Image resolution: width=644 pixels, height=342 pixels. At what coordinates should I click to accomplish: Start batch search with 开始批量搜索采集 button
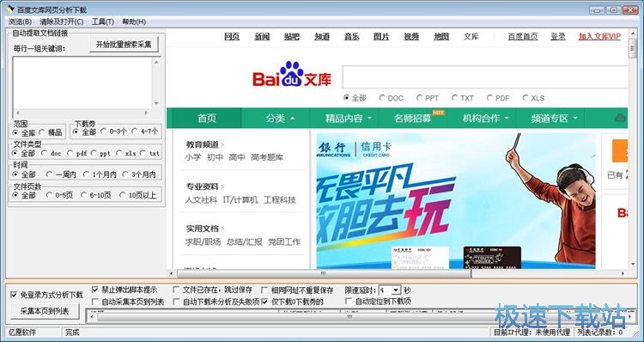124,45
